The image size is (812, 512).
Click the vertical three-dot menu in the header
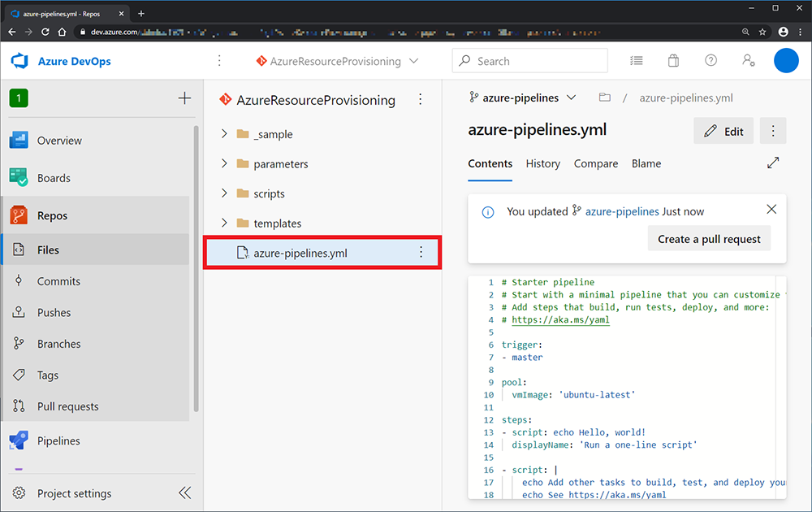pos(219,61)
